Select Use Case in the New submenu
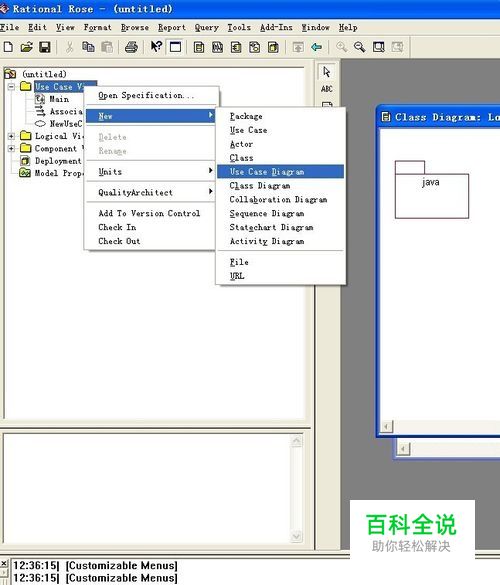The image size is (500, 585). (x=280, y=130)
